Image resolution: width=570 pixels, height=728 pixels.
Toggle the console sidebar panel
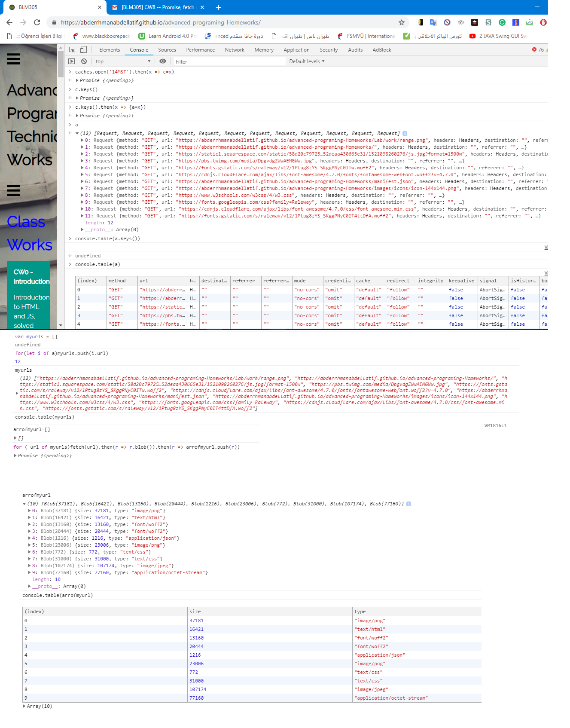tap(72, 61)
